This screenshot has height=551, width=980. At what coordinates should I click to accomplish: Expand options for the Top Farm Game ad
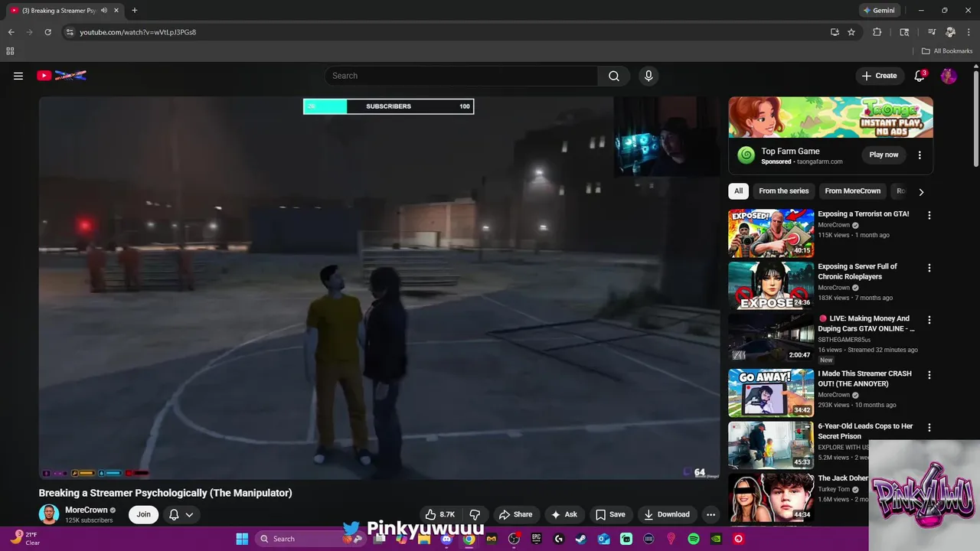[x=920, y=155]
